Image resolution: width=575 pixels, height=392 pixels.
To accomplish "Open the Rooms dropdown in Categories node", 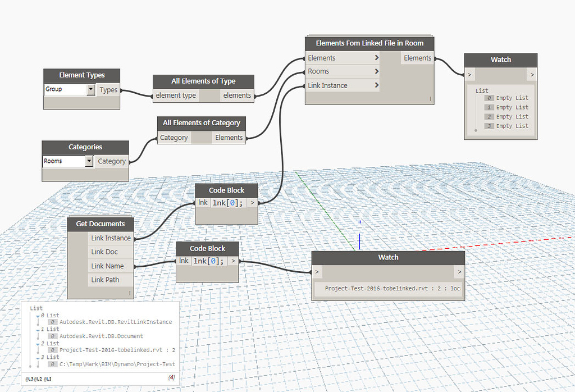I will [x=90, y=161].
